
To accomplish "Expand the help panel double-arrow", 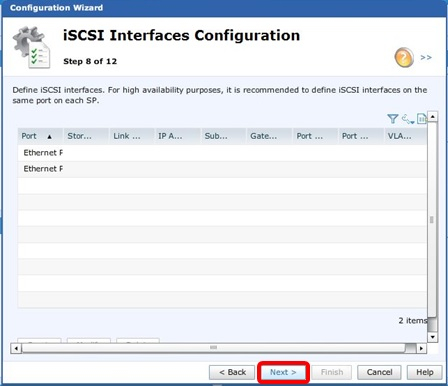I will point(426,57).
